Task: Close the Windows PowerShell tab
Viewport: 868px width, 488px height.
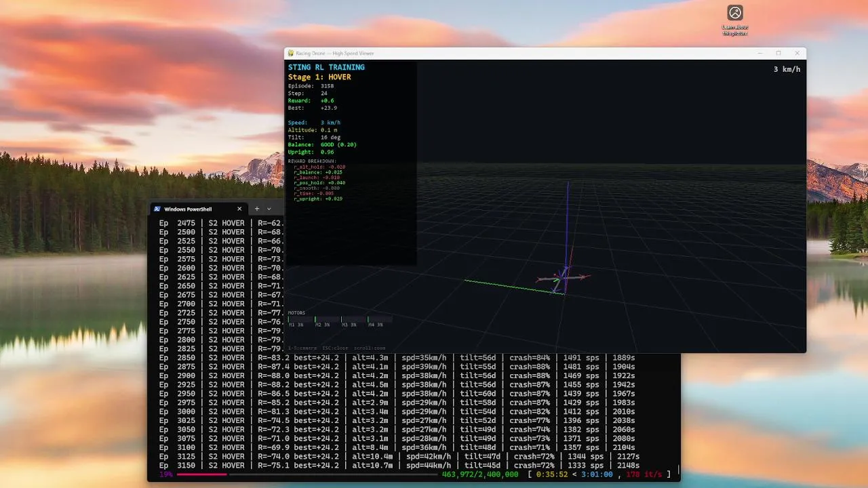Action: point(239,209)
